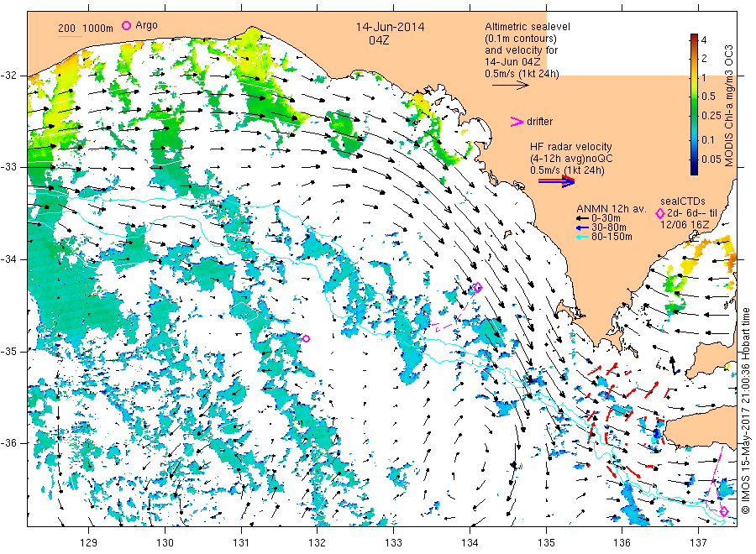This screenshot has height=554, width=756.
Task: Click the red and blue HF radar arrow
Action: pyautogui.click(x=556, y=181)
